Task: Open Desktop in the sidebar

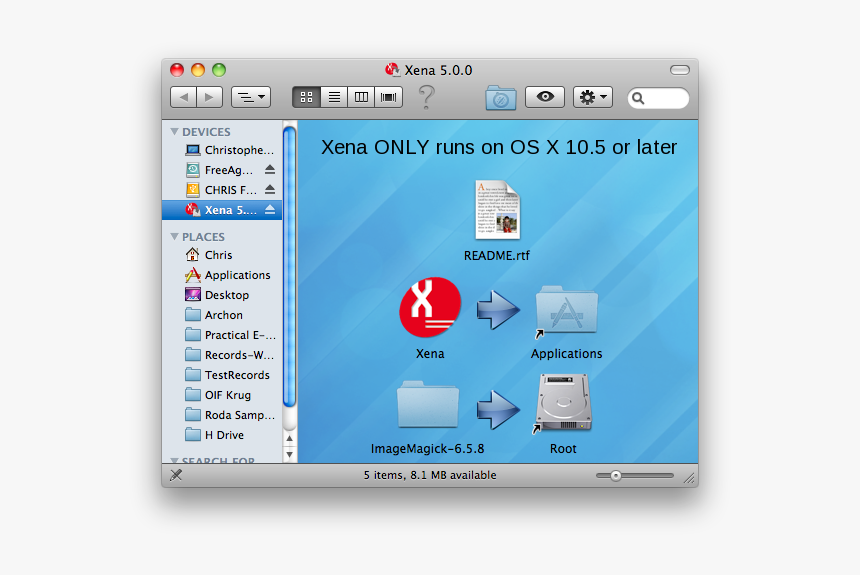Action: click(x=222, y=295)
